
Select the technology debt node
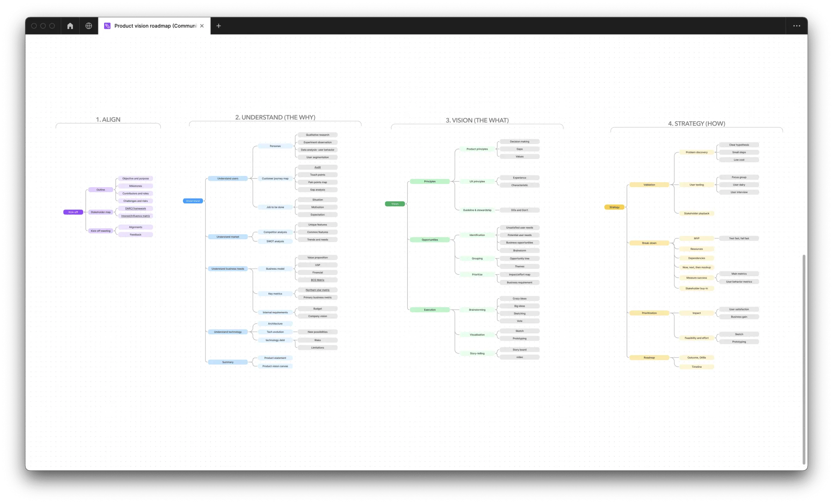pos(275,340)
